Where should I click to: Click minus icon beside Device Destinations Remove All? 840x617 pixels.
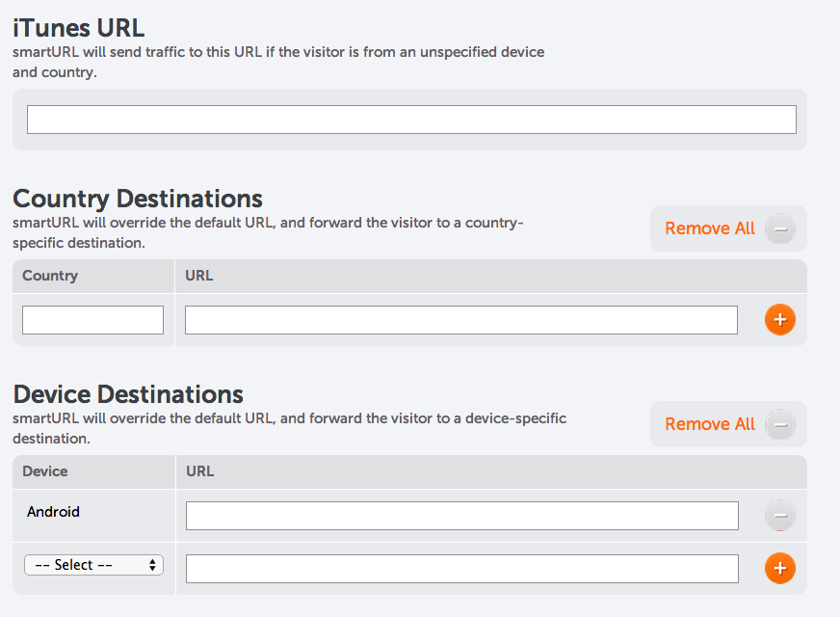(780, 424)
